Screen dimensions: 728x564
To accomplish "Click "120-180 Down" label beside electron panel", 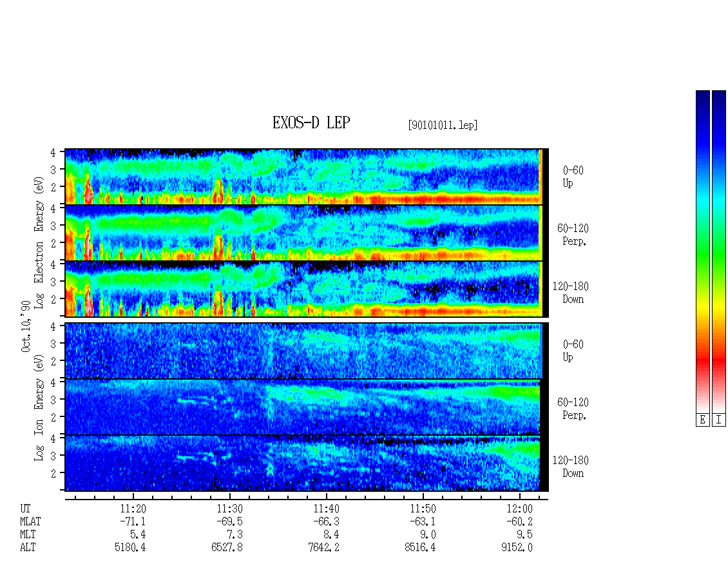I will coord(570,293).
